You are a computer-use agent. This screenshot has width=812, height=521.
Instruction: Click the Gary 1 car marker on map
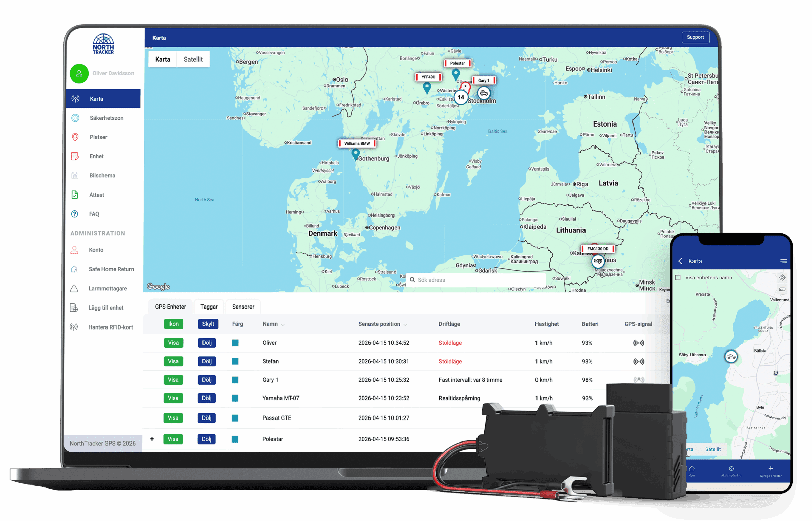click(x=484, y=93)
